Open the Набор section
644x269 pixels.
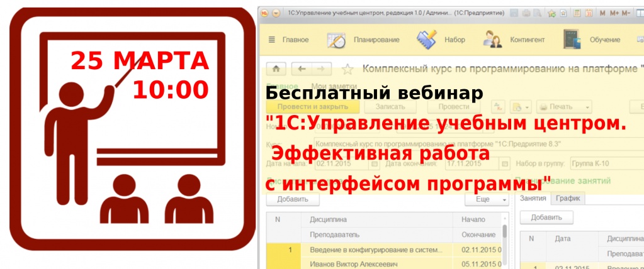(455, 40)
